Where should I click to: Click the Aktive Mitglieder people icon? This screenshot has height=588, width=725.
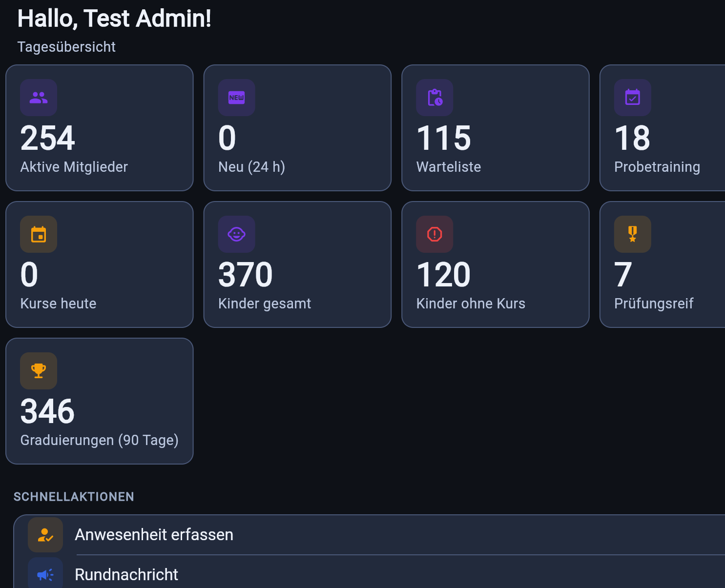[39, 98]
